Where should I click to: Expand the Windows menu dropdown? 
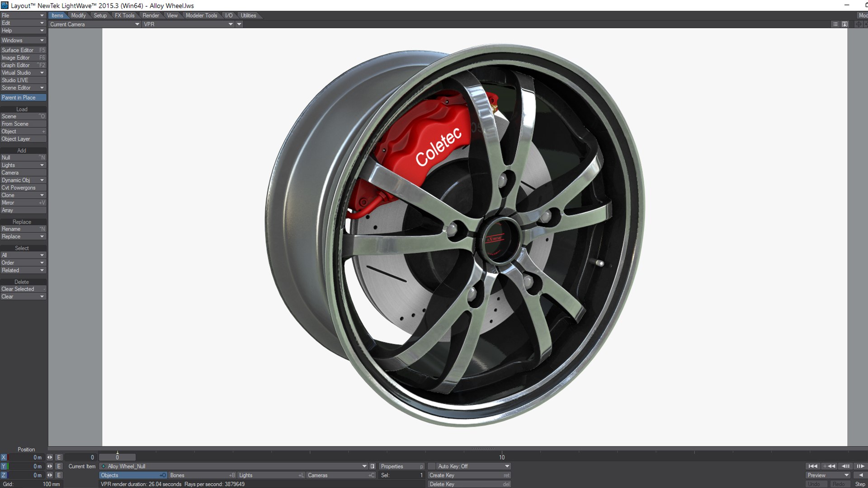(24, 40)
